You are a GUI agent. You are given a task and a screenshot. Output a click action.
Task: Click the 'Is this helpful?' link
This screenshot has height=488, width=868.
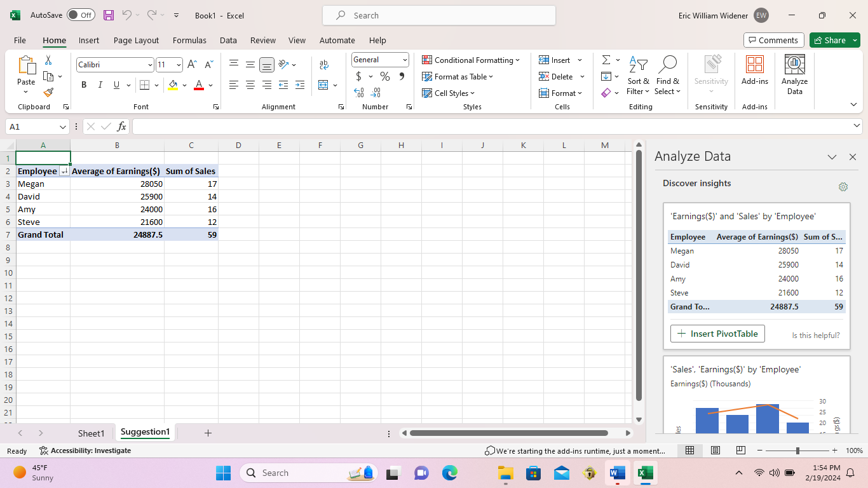tap(815, 335)
